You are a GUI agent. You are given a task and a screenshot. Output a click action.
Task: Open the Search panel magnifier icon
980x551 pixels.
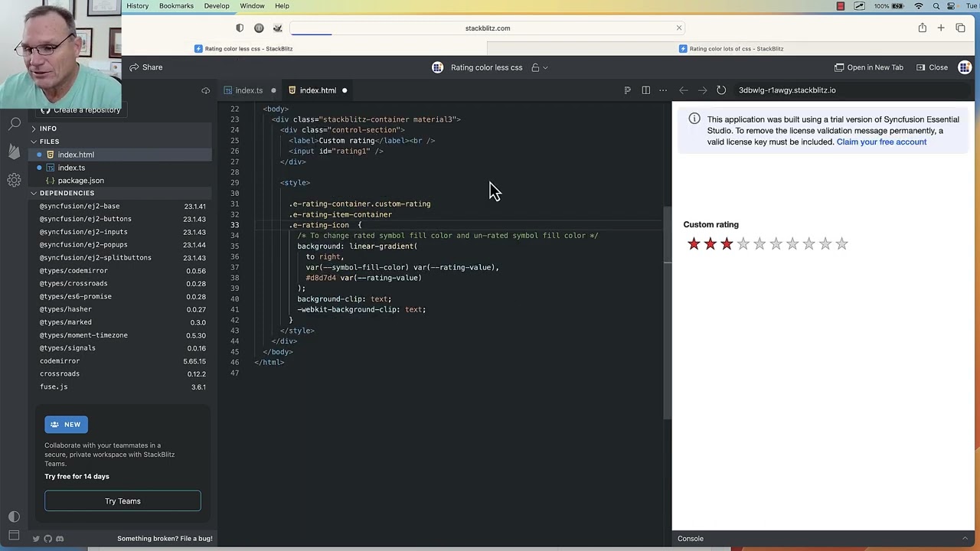click(14, 122)
